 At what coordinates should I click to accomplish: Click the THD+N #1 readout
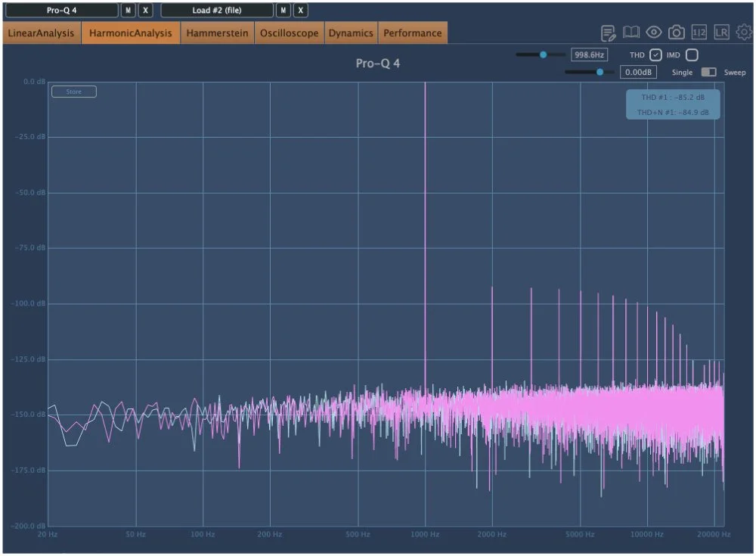pyautogui.click(x=673, y=113)
